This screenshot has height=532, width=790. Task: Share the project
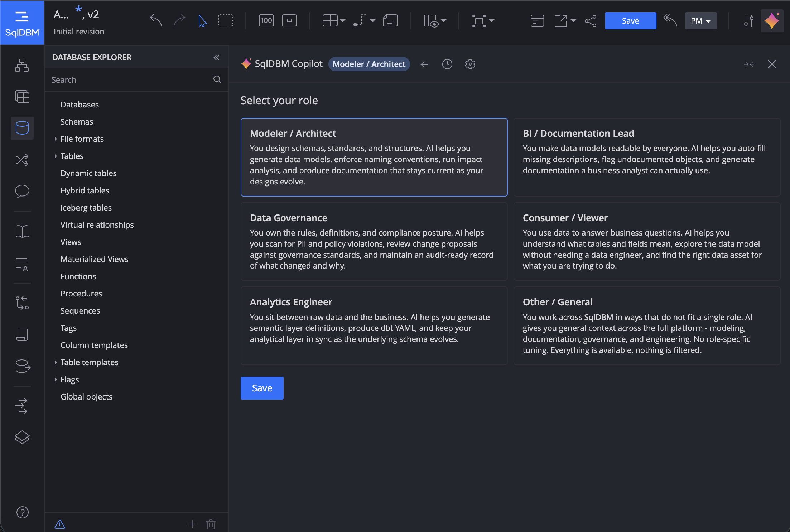coord(591,21)
